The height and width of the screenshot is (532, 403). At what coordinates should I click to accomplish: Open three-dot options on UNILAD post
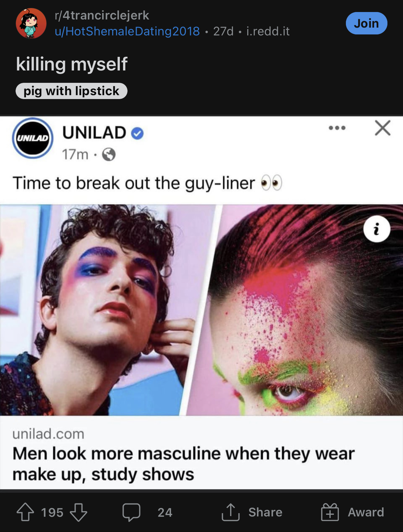tap(337, 128)
